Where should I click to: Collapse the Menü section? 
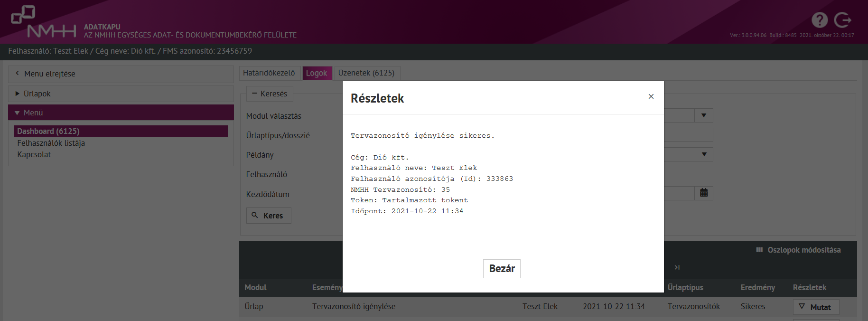(x=121, y=113)
